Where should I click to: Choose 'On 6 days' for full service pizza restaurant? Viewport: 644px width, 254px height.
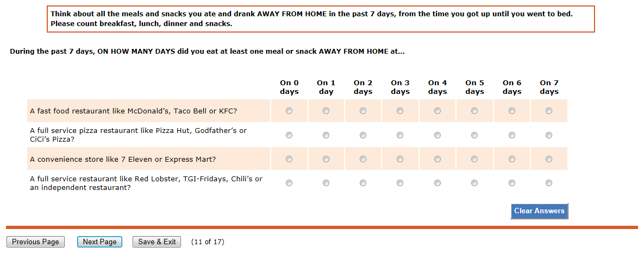pyautogui.click(x=512, y=135)
